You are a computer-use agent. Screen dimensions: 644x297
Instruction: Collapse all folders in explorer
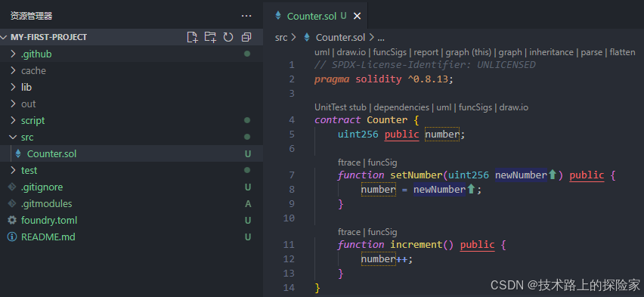tap(246, 37)
